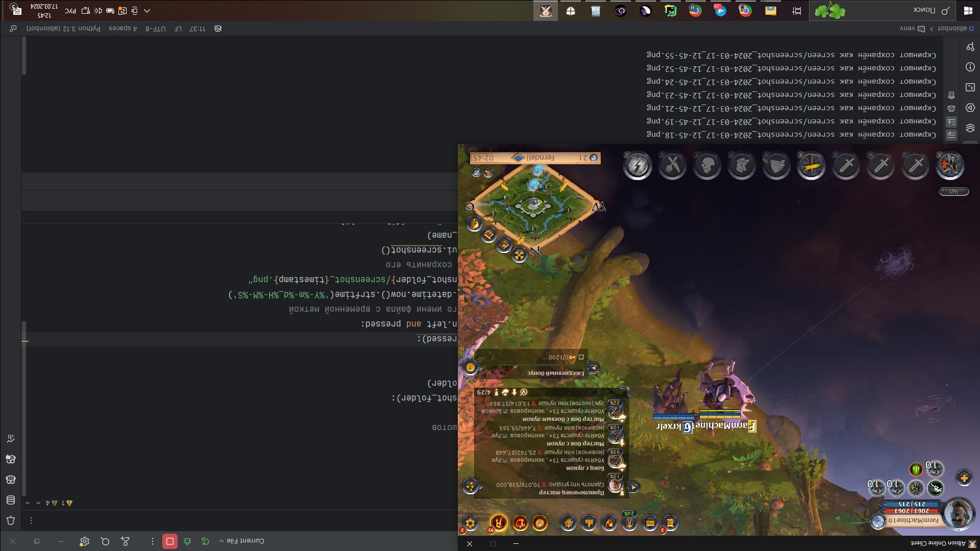Open the banner columns icon in game bar
The height and width of the screenshot is (551, 980).
589,523
